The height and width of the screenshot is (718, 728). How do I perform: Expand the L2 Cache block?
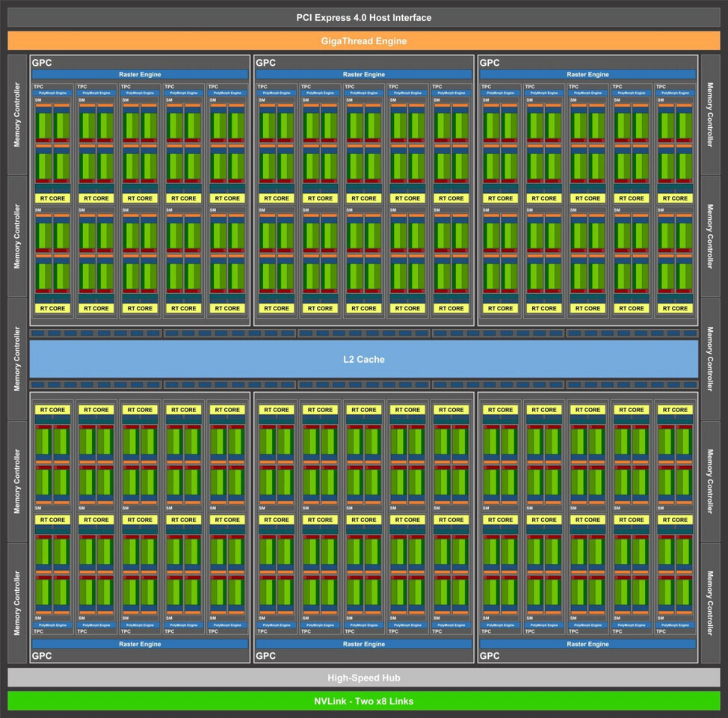[x=364, y=359]
